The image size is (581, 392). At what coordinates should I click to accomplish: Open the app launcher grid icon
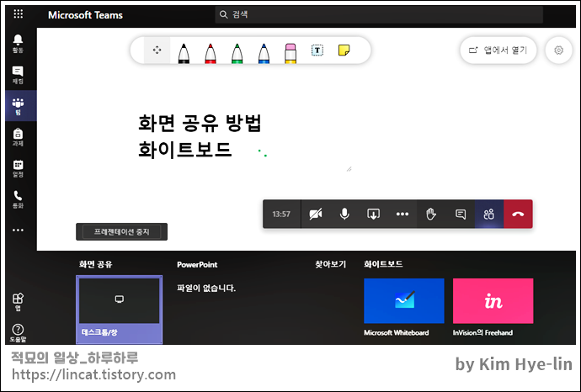pos(19,14)
